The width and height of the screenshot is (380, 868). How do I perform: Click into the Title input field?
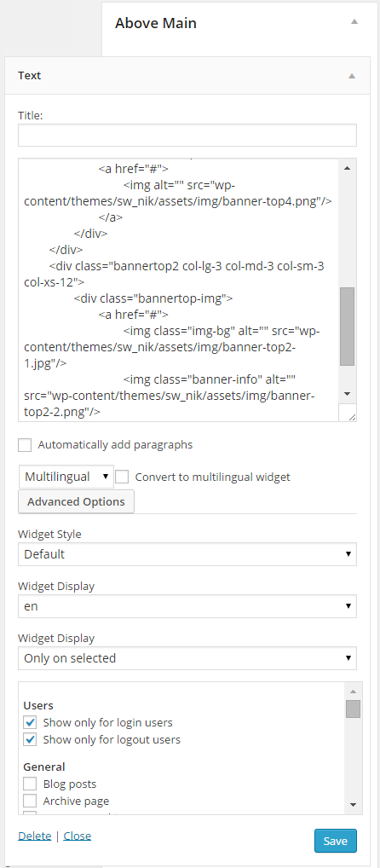point(187,135)
